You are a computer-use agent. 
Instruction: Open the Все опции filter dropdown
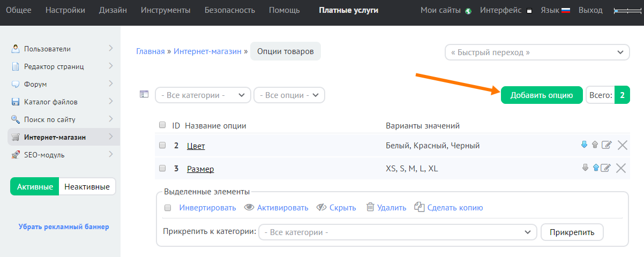coord(289,95)
